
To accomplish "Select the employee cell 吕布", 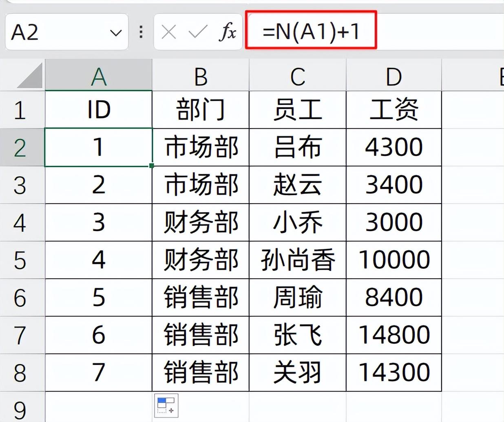I will (x=298, y=147).
